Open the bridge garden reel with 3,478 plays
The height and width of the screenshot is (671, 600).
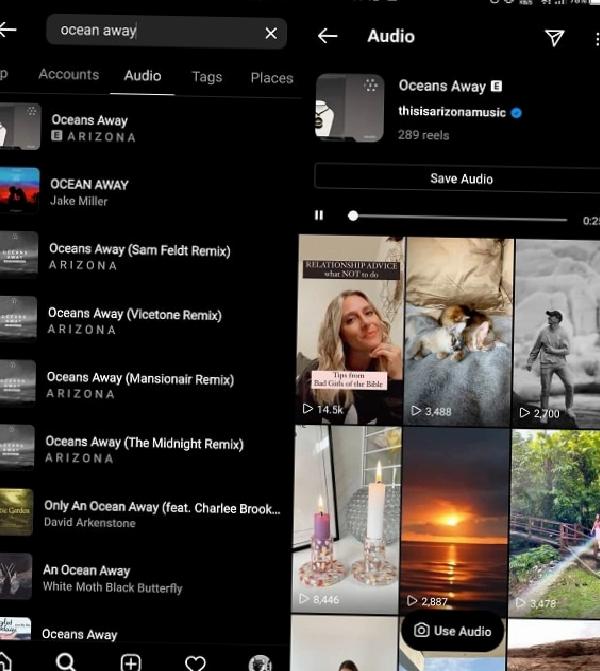[x=555, y=524]
